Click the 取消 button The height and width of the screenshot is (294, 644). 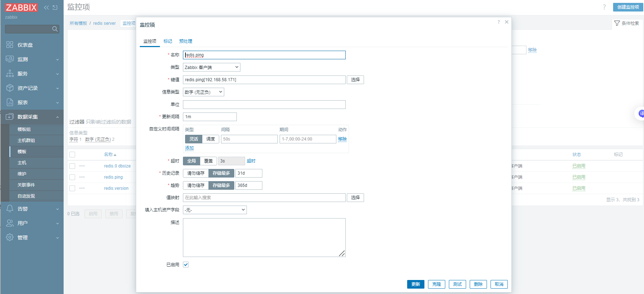coord(499,284)
